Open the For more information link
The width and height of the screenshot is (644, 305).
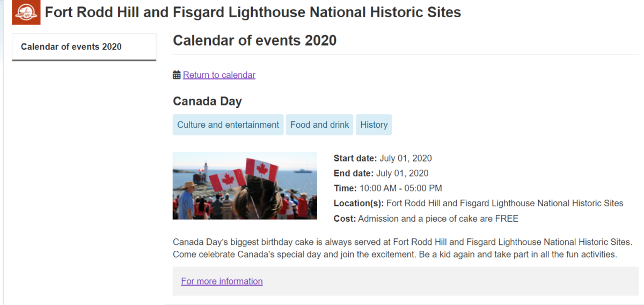pos(222,281)
